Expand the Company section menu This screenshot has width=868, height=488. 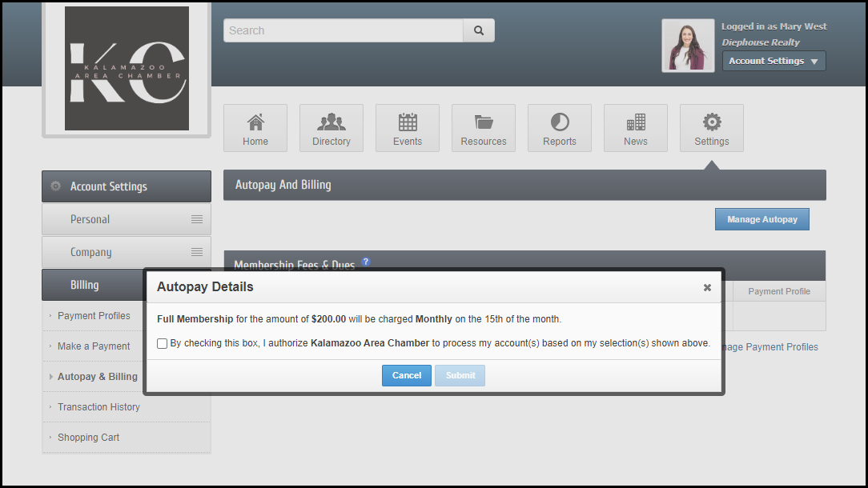196,252
